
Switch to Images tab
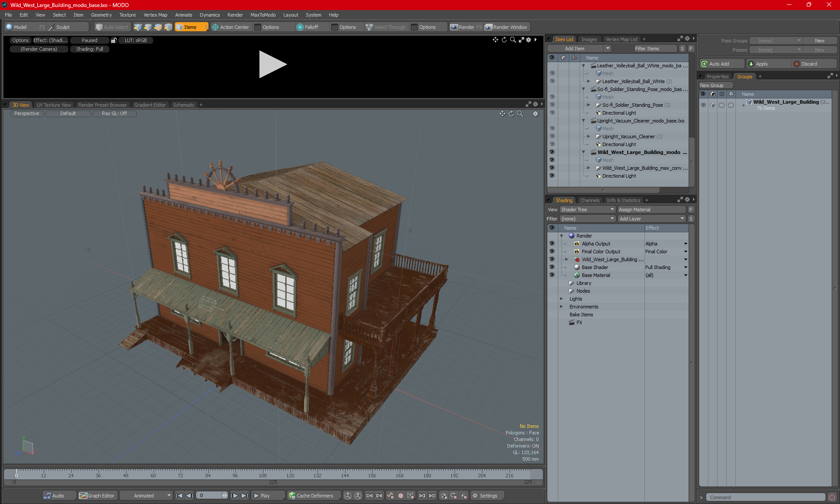pyautogui.click(x=589, y=39)
